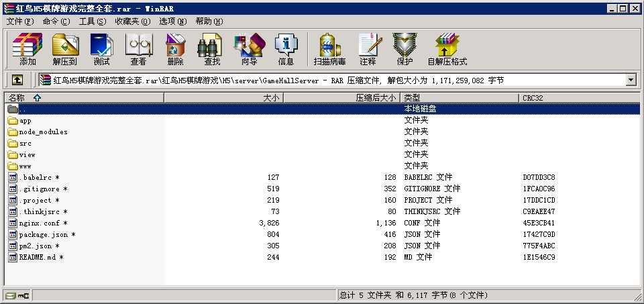Click the Protect (保护) archive icon
644x304 pixels.
click(405, 50)
